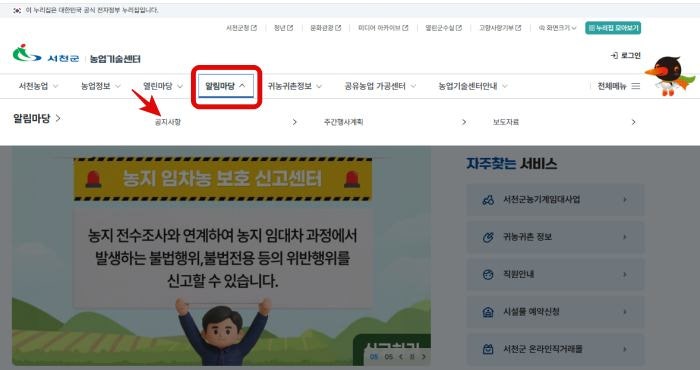The image size is (700, 370).
Task: Open the 청년 external link
Action: click(x=283, y=28)
